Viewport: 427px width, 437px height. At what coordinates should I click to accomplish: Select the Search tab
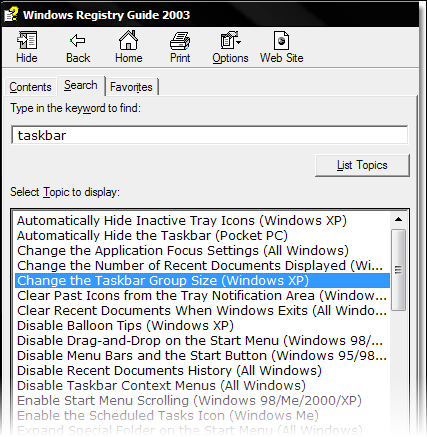point(81,85)
